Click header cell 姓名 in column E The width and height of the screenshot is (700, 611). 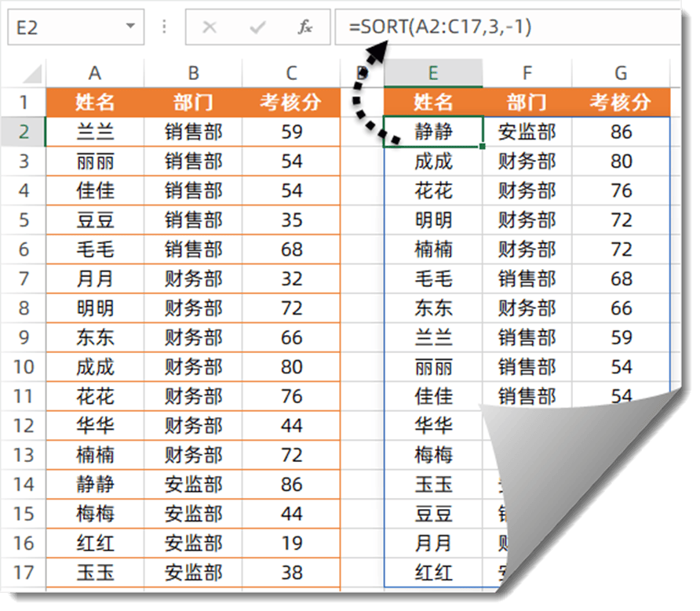(x=433, y=102)
